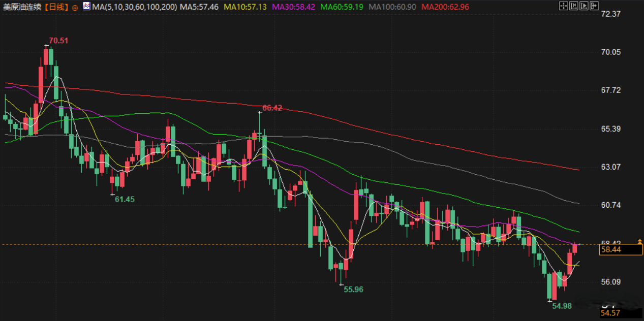Click the crosshair layout icon at top right
Image resolution: width=644 pixels, height=321 pixels.
click(x=563, y=7)
